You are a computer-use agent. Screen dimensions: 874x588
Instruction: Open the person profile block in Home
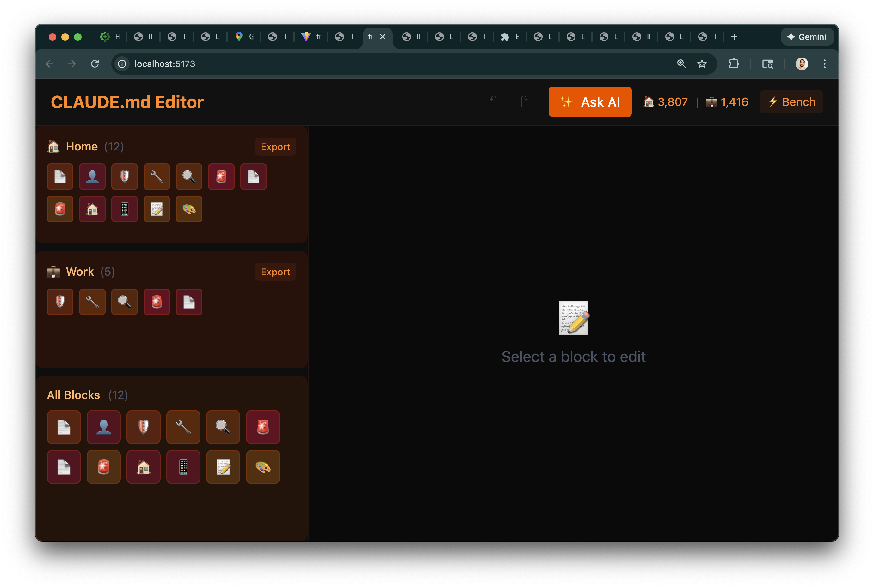click(x=92, y=177)
